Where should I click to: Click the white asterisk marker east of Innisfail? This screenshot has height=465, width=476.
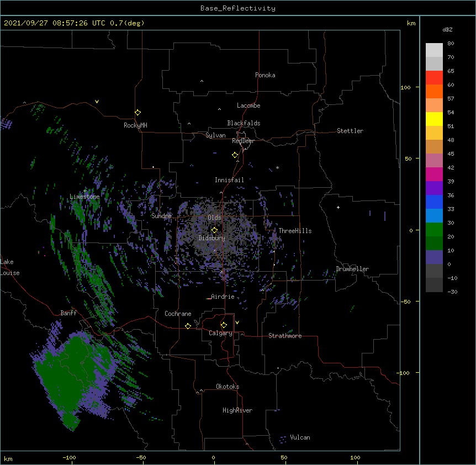[277, 168]
